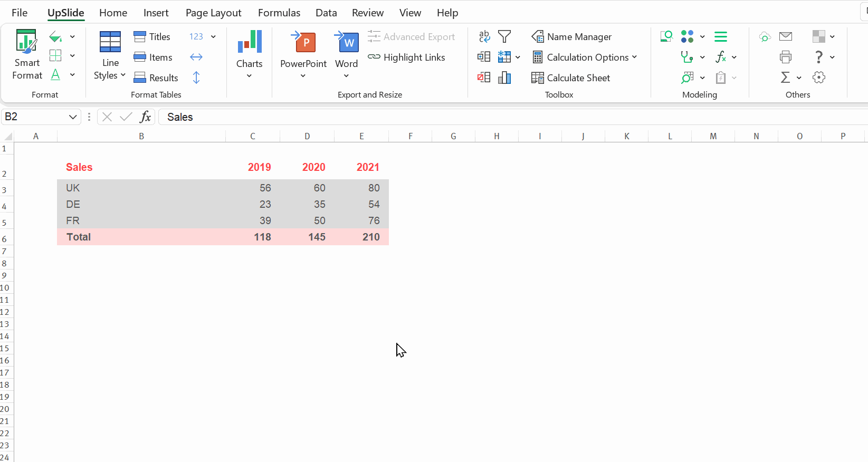This screenshot has height=462, width=868.
Task: Click the Word export icon
Action: (x=347, y=42)
